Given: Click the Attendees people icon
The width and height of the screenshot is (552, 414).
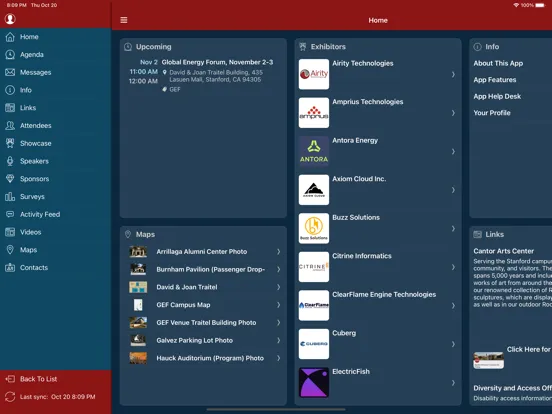Looking at the screenshot, I should tap(10, 125).
